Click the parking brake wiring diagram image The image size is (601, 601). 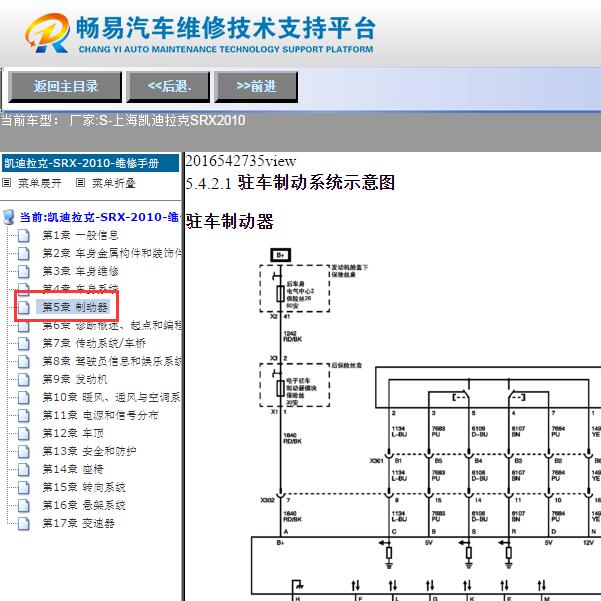tap(425, 424)
